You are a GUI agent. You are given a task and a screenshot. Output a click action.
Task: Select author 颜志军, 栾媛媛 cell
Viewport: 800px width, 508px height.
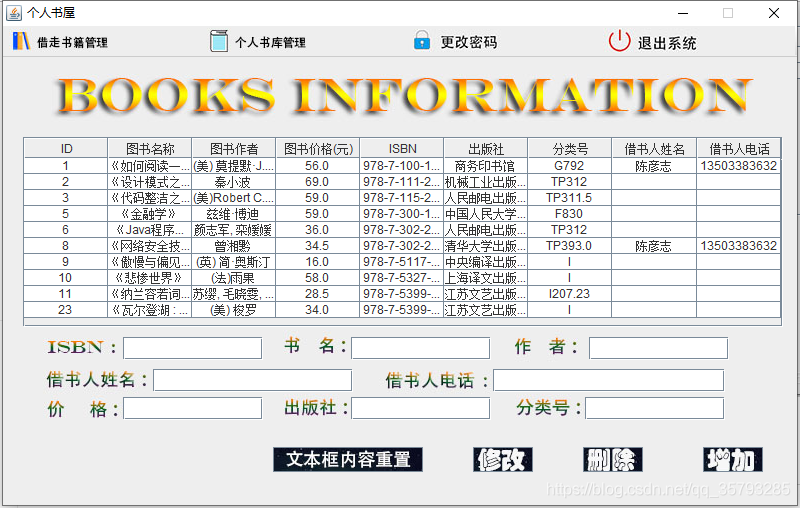point(234,230)
